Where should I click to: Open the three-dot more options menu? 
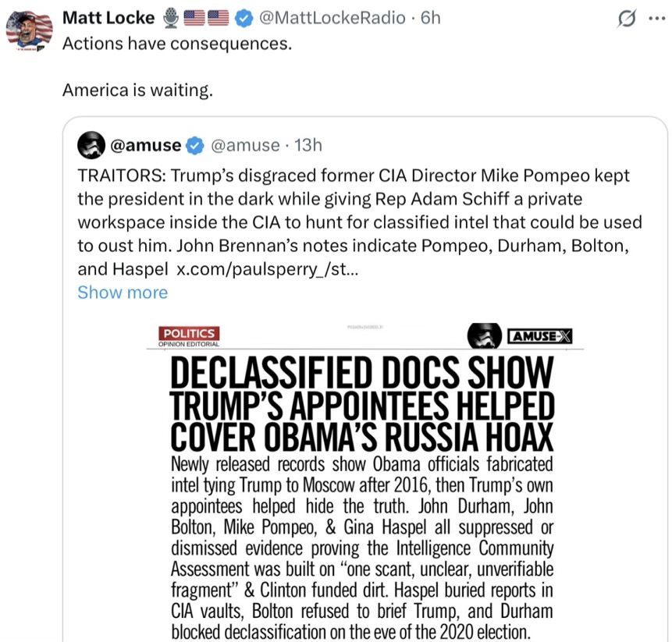click(656, 19)
